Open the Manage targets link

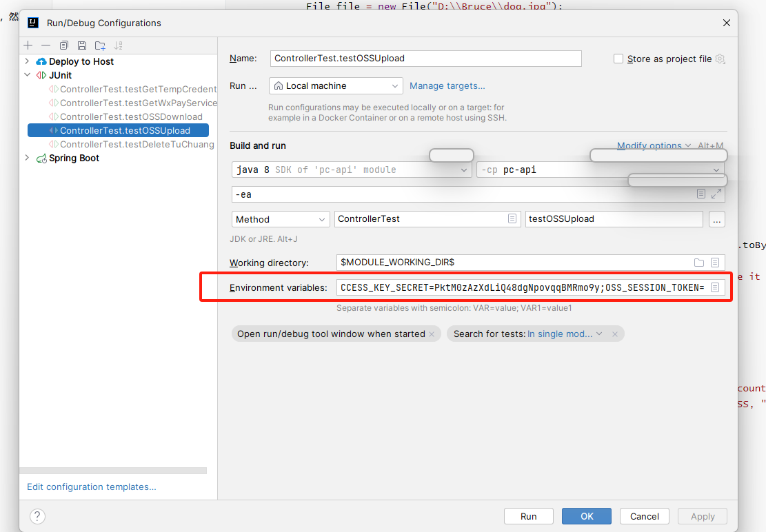447,86
